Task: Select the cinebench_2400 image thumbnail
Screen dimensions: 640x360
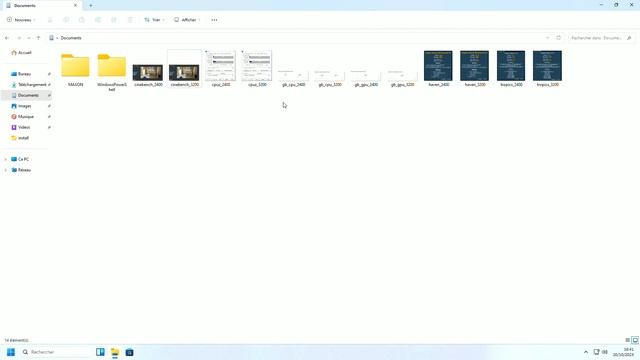Action: [148, 73]
